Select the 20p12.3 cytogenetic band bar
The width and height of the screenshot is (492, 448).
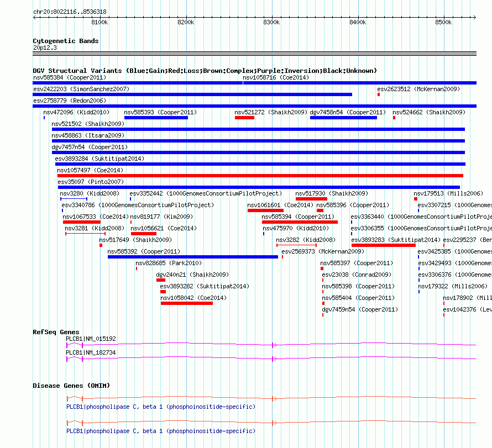[254, 54]
